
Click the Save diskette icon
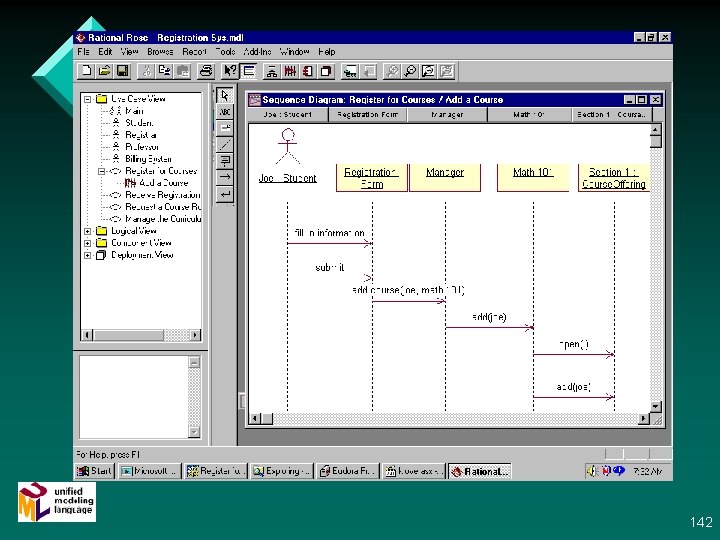(x=123, y=71)
